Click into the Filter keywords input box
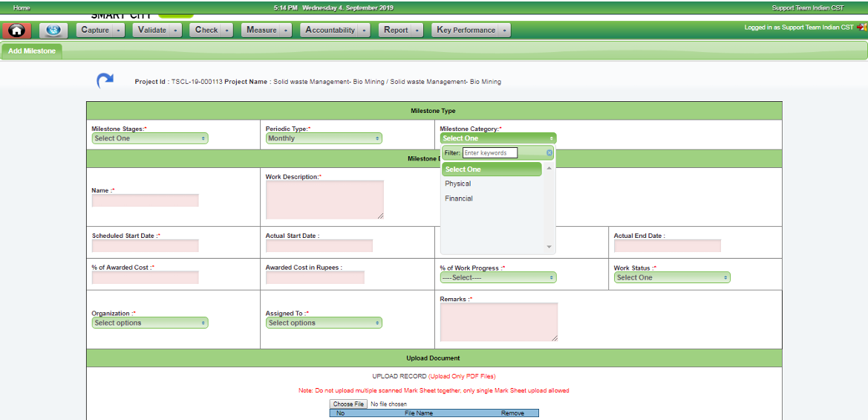This screenshot has height=420, width=868. [x=489, y=153]
